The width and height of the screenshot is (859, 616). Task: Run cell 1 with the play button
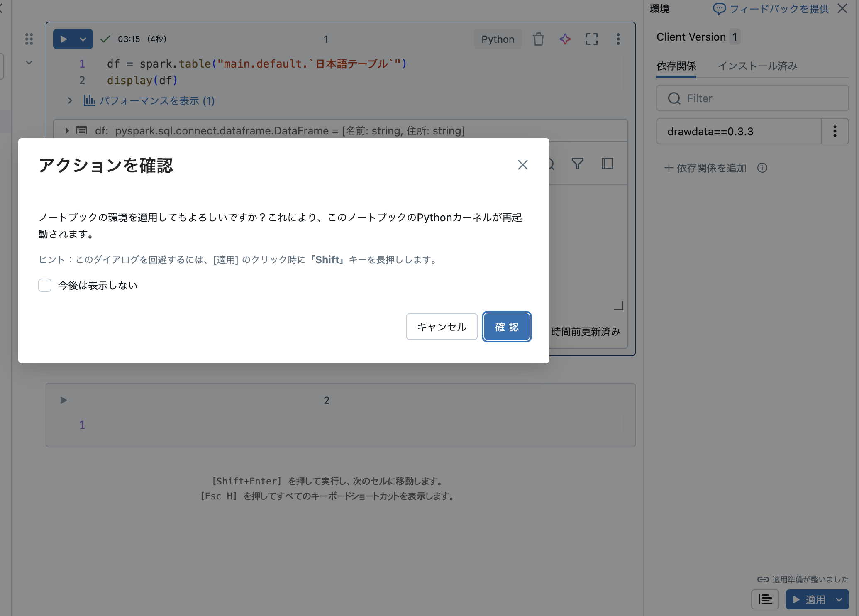pyautogui.click(x=63, y=39)
